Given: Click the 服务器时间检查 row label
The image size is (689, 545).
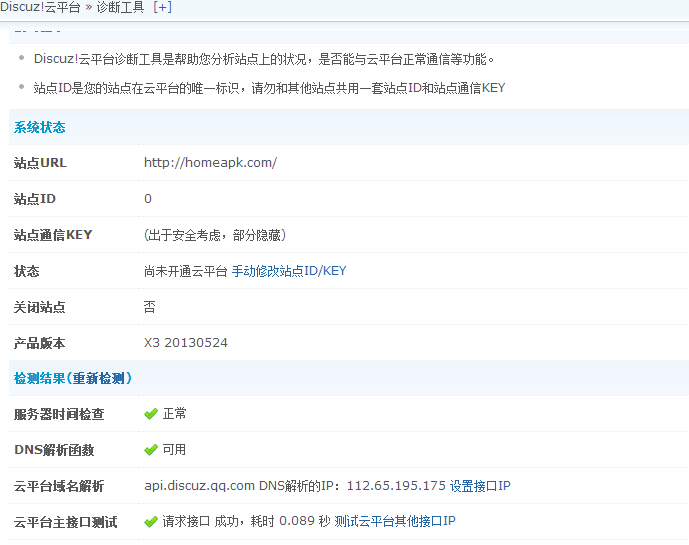Looking at the screenshot, I should (x=59, y=414).
